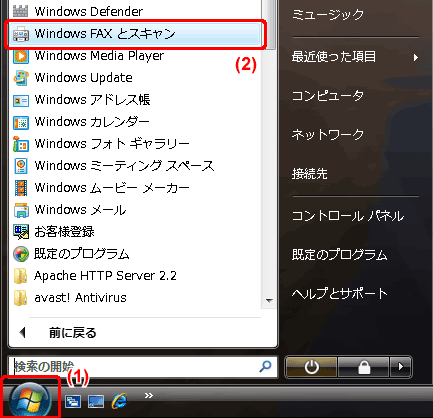The height and width of the screenshot is (418, 433).
Task: Select avast! Antivirus folder text
Action: (80, 298)
